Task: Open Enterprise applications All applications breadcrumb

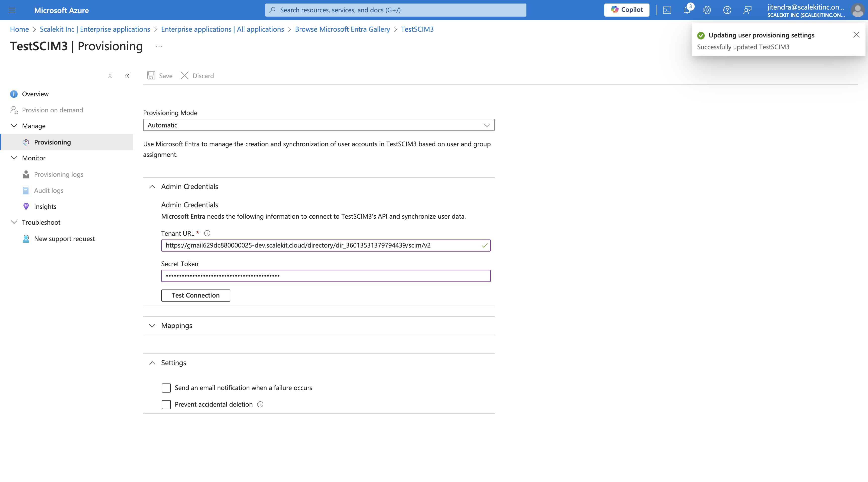Action: coord(222,29)
